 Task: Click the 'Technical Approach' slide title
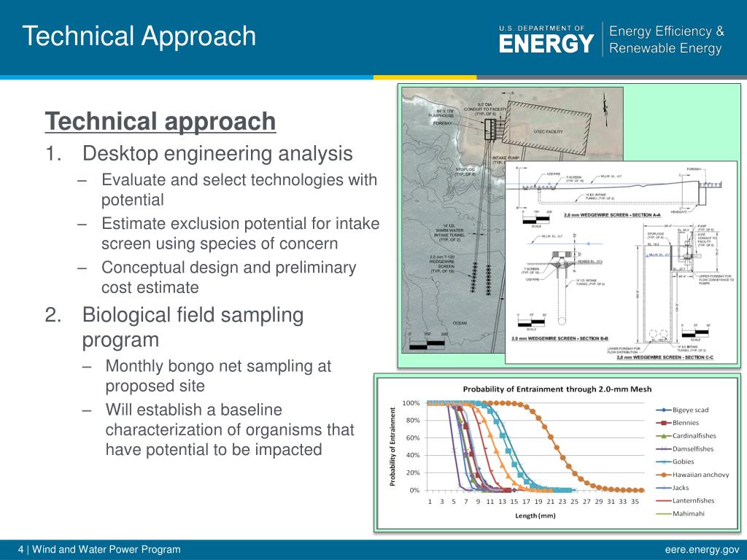click(x=139, y=36)
